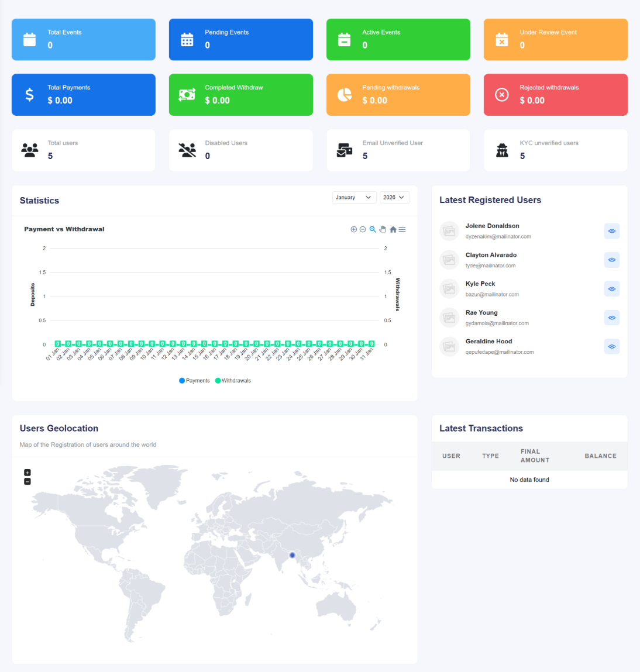Zoom out of the statistics chart
The height and width of the screenshot is (672, 640).
pyautogui.click(x=363, y=229)
